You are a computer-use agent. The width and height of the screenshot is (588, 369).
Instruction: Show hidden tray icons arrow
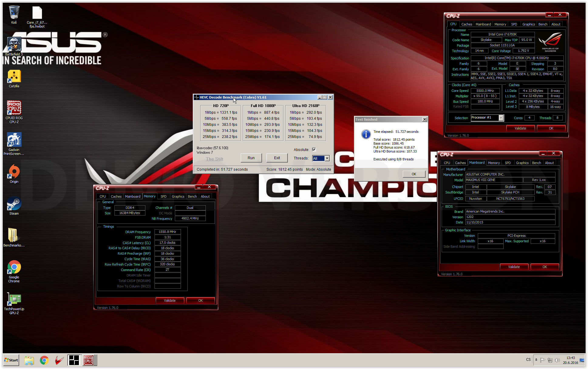coord(536,360)
